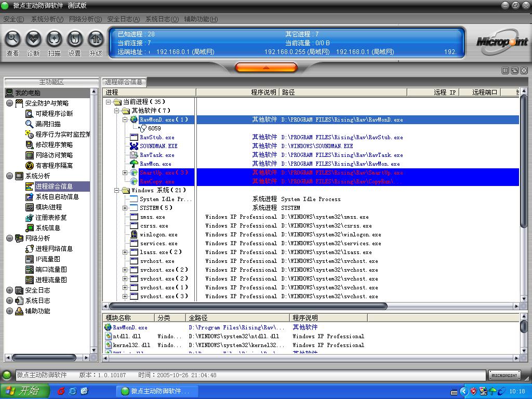Expand the 辅助功能 sidebar group
This screenshot has width=532, height=399.
[9, 311]
